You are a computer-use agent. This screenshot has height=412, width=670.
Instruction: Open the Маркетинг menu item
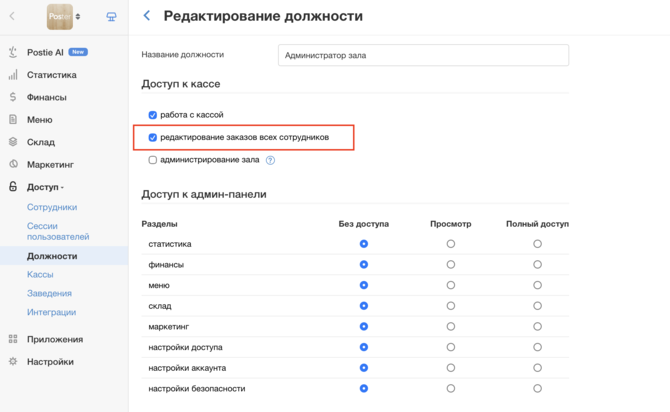pyautogui.click(x=50, y=165)
